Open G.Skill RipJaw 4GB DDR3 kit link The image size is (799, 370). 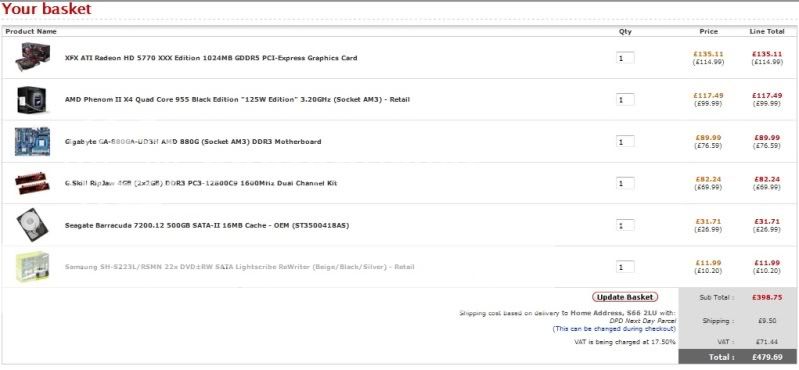coord(201,183)
